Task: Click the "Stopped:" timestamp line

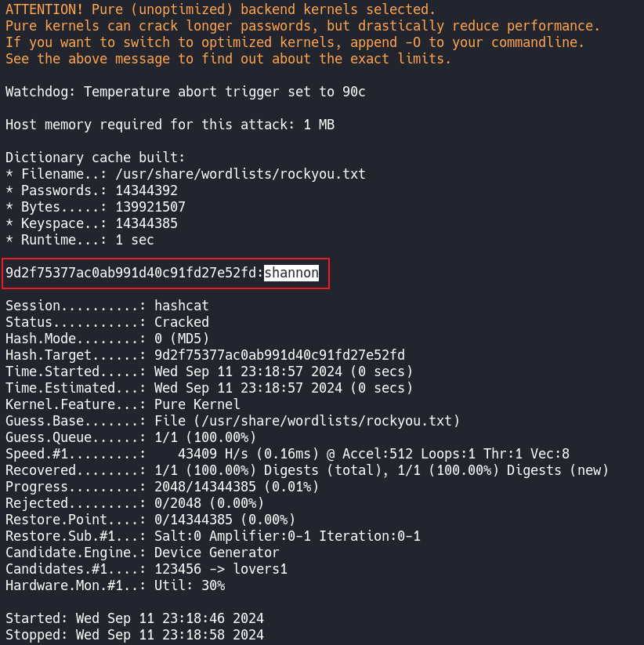Action: (x=134, y=634)
